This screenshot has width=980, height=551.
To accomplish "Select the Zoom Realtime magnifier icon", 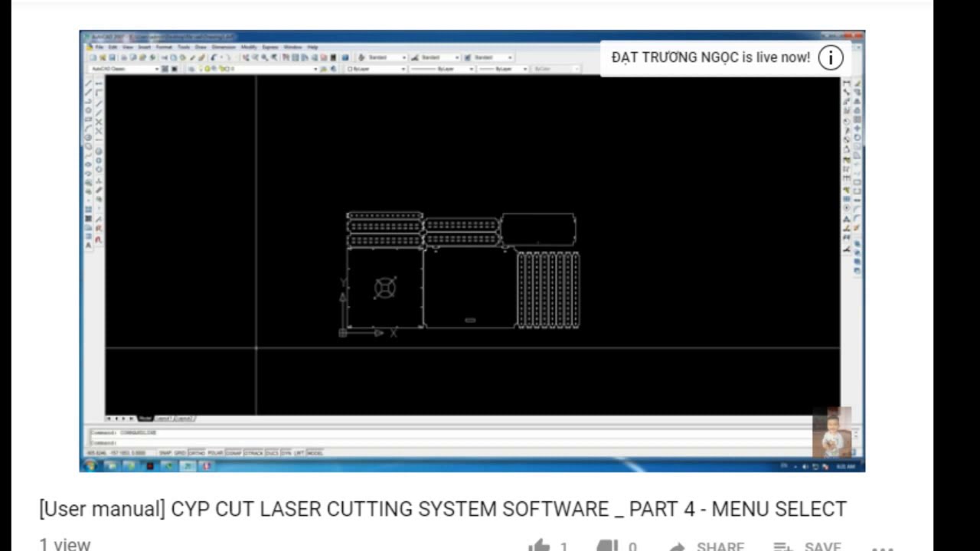I will [255, 57].
